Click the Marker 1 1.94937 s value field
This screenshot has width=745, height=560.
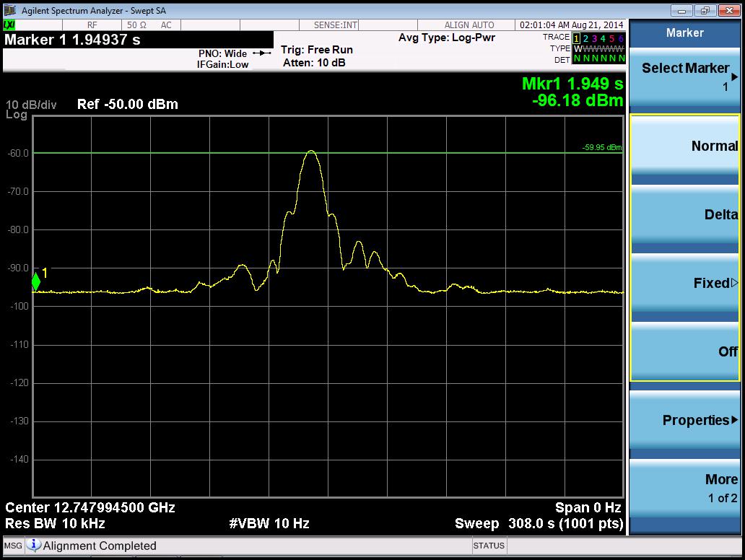pos(72,40)
